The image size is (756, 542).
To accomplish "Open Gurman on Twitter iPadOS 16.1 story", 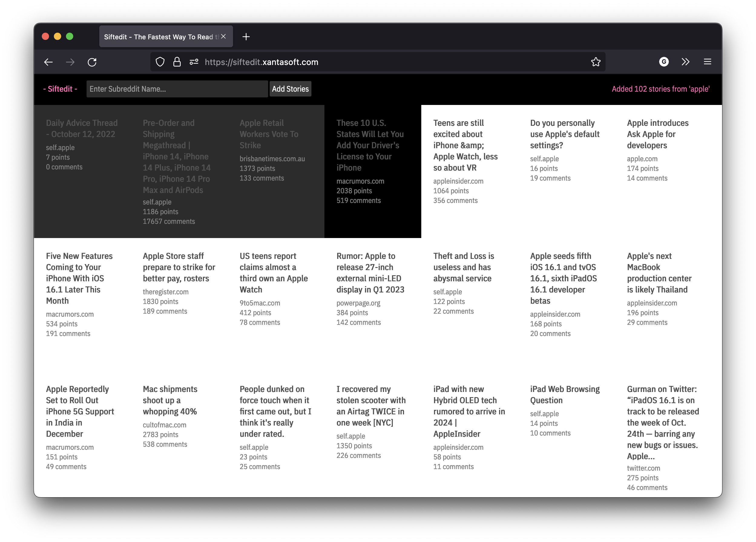I will (x=663, y=423).
